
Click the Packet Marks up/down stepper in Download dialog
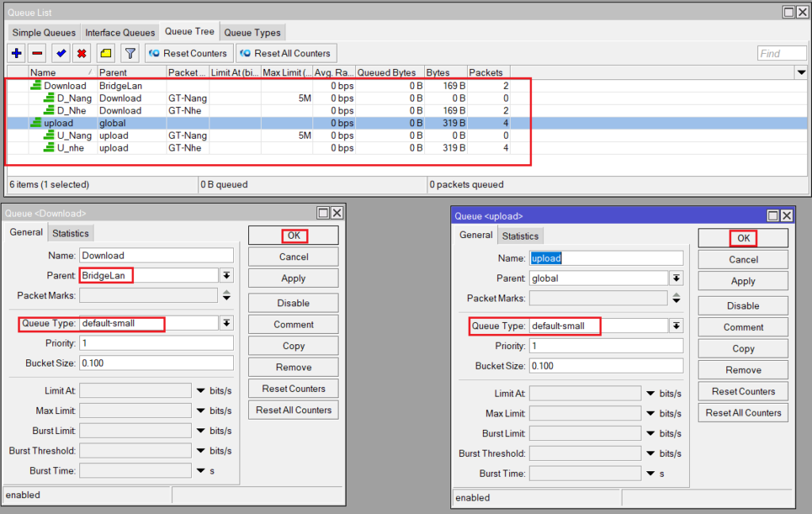click(x=227, y=296)
